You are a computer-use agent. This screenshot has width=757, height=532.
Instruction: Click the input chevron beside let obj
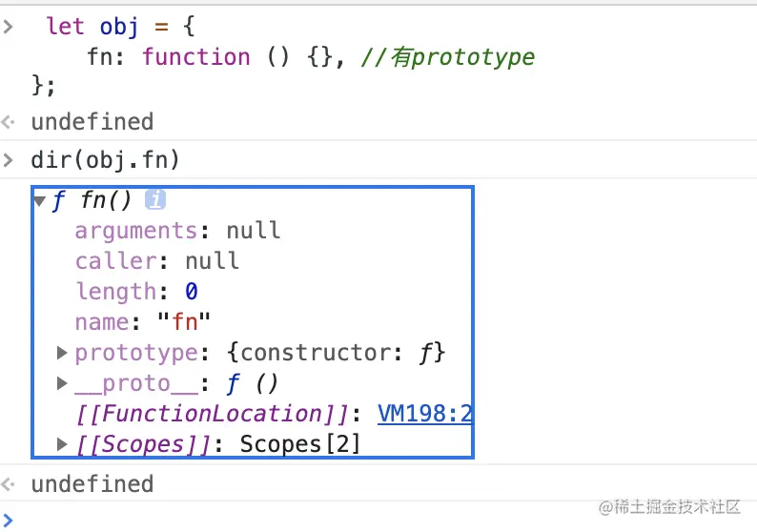coord(9,27)
